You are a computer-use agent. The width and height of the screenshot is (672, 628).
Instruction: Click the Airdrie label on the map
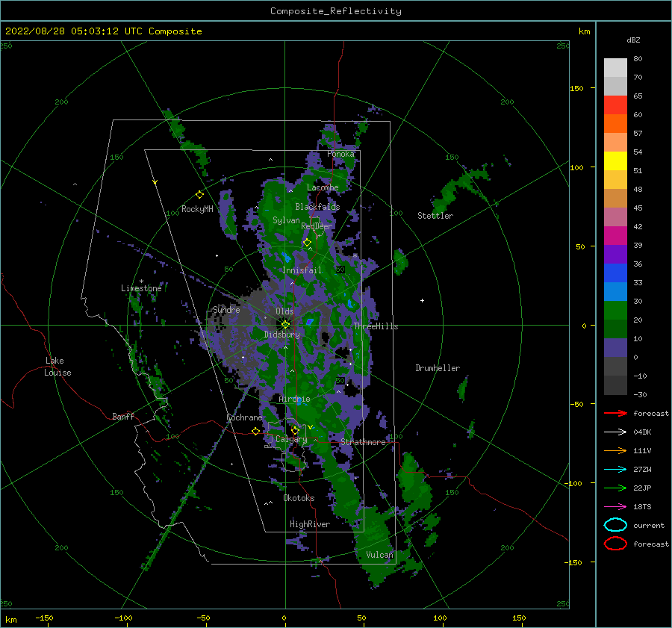(x=294, y=399)
